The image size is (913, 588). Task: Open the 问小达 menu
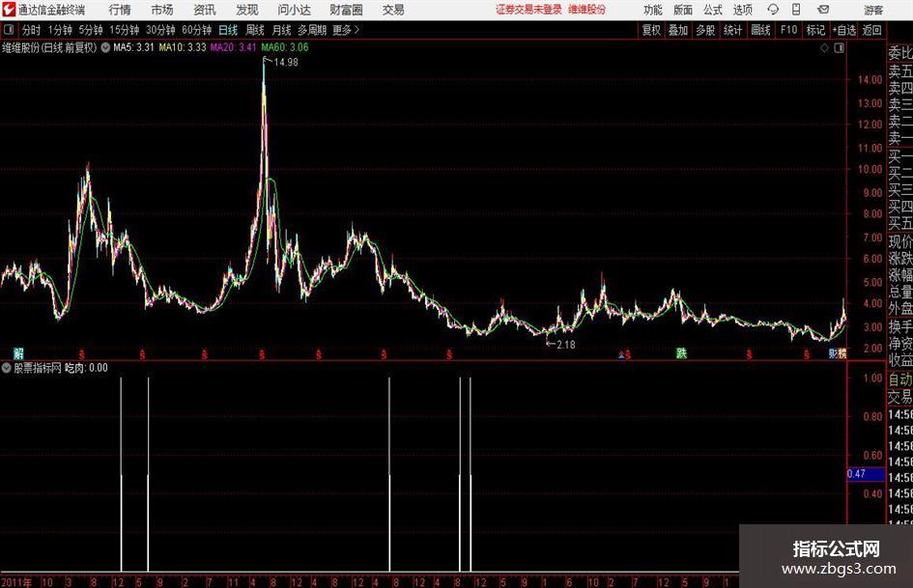294,10
